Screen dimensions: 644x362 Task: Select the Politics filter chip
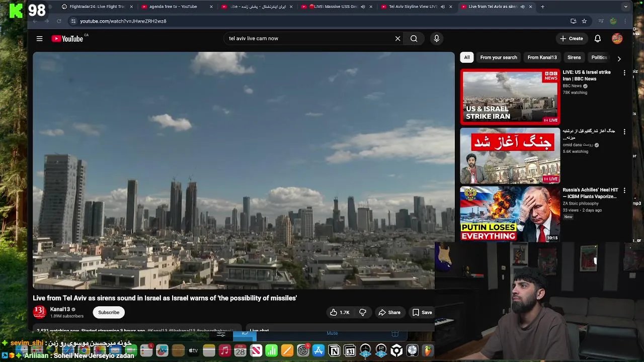pos(599,57)
